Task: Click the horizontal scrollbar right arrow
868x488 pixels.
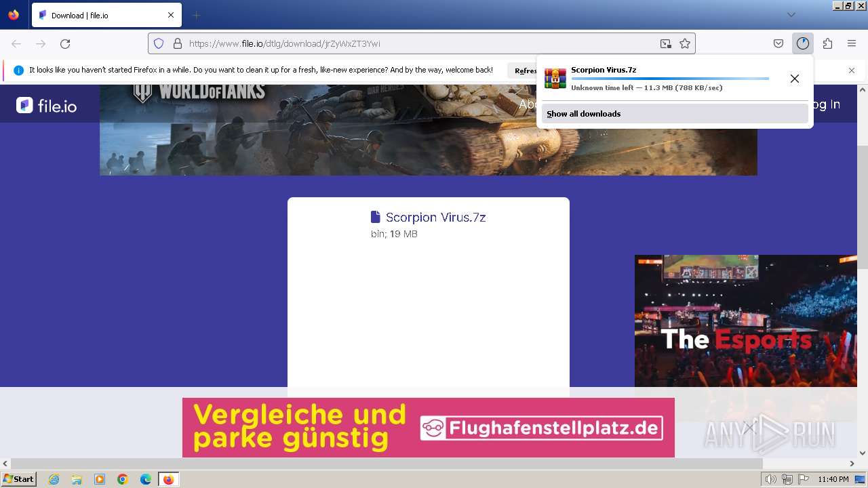Action: click(x=852, y=464)
